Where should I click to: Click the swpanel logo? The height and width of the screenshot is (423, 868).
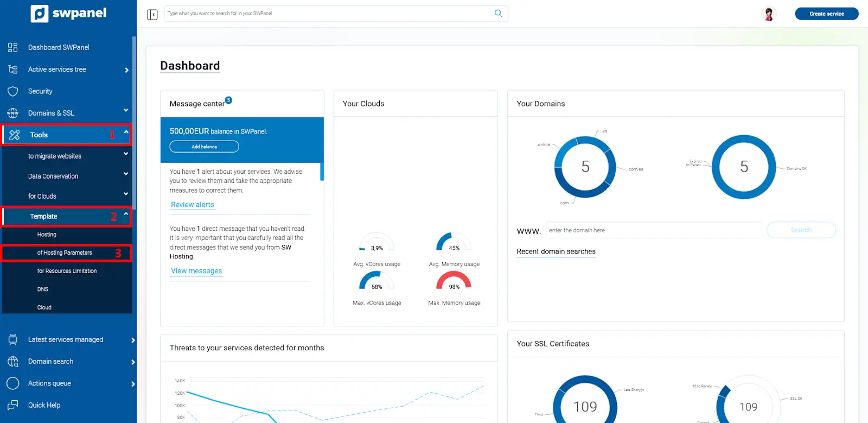point(68,13)
